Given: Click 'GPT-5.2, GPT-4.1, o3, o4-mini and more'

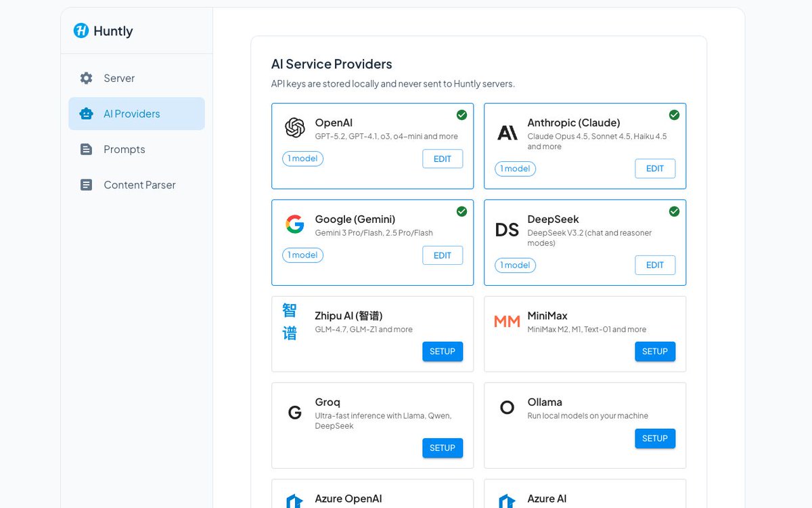Looking at the screenshot, I should [386, 136].
